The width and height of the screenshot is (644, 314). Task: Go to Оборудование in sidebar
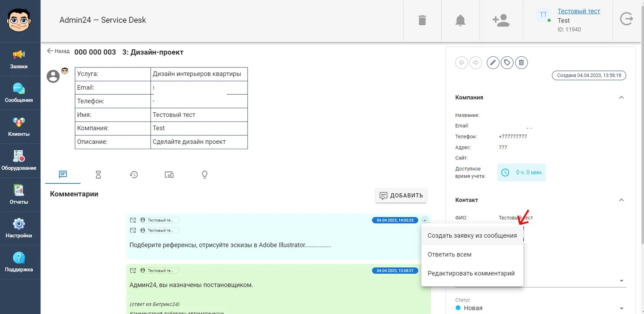19,161
